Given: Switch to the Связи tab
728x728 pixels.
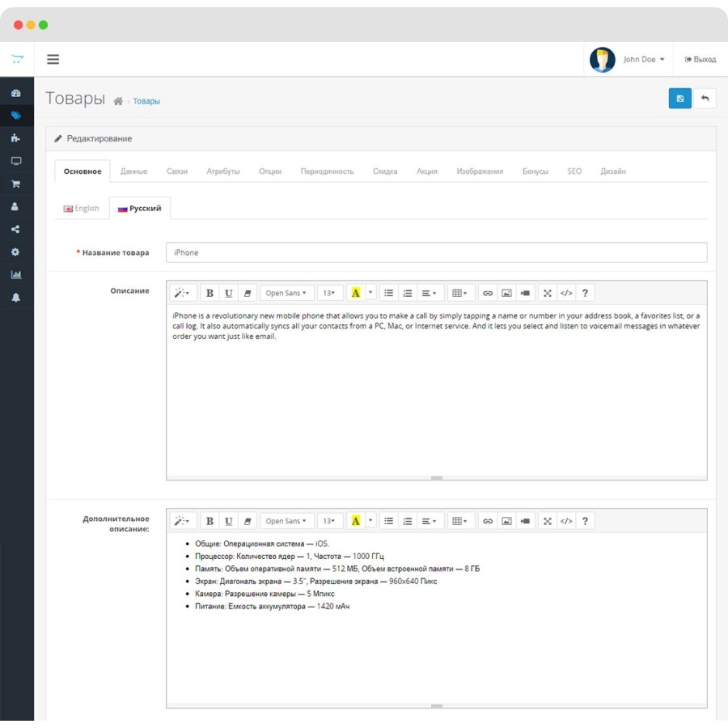Looking at the screenshot, I should click(177, 171).
